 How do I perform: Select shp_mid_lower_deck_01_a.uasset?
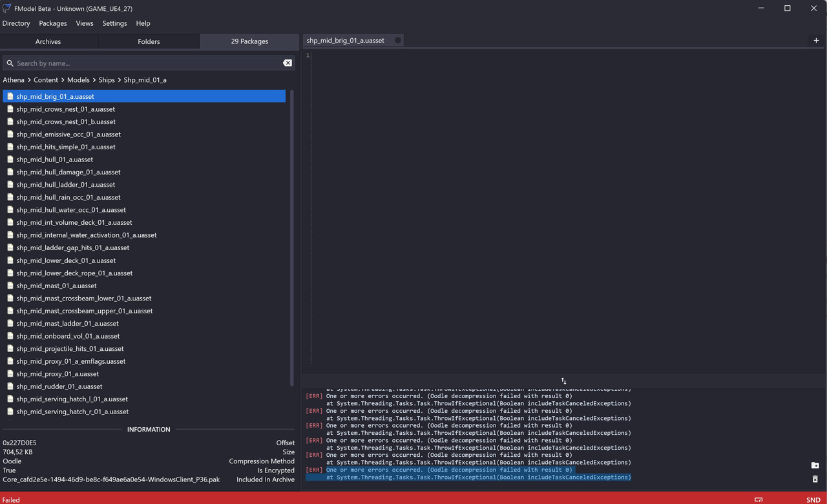[x=144, y=260]
